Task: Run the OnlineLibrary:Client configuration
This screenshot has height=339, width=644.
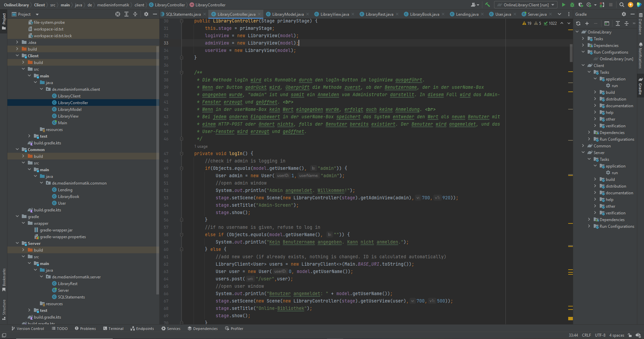Action: tap(563, 5)
